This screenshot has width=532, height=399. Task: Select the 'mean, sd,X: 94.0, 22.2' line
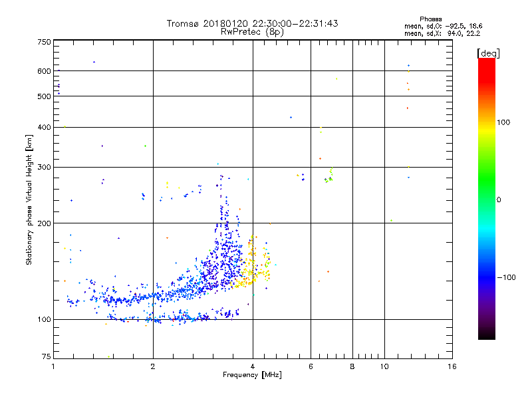point(442,33)
